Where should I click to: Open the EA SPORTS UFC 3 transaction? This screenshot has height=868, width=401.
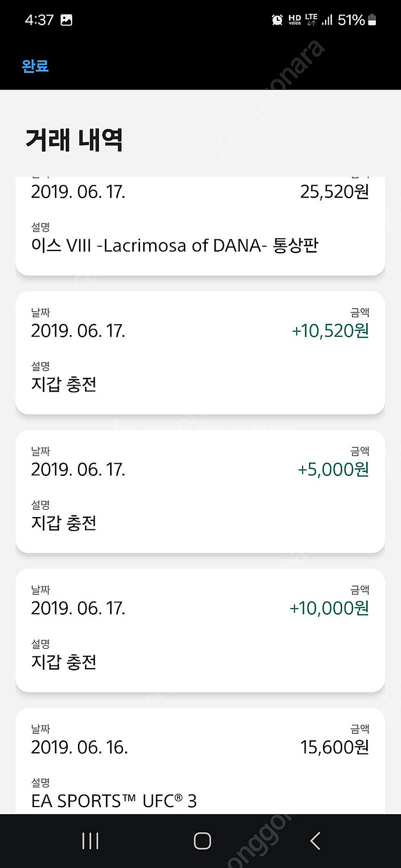(200, 761)
